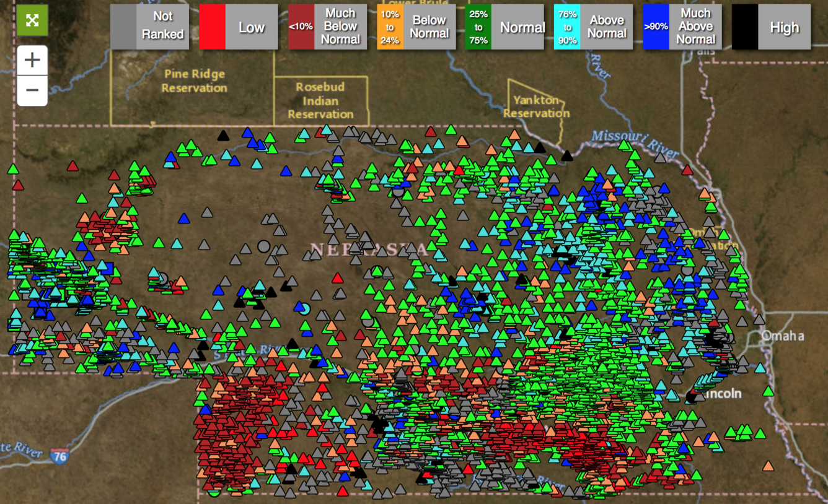Click the Lincoln city label
This screenshot has width=828, height=504.
coord(721,393)
